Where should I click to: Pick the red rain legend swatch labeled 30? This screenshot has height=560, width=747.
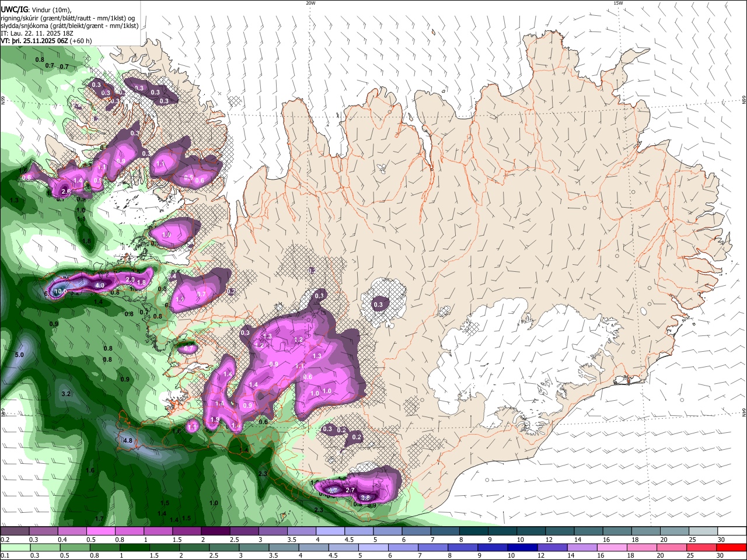(731, 547)
